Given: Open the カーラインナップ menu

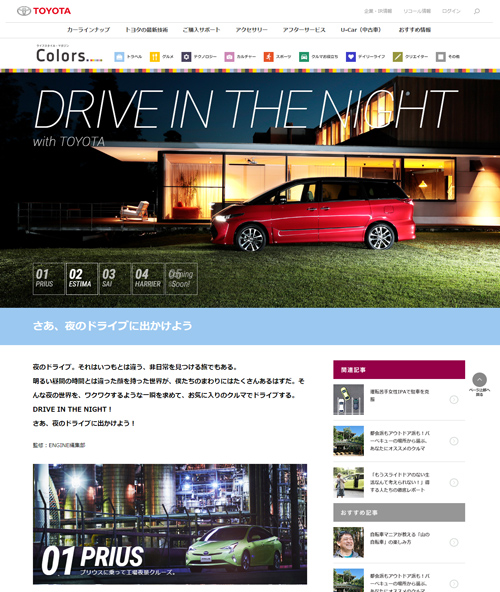Looking at the screenshot, I should click(x=88, y=30).
